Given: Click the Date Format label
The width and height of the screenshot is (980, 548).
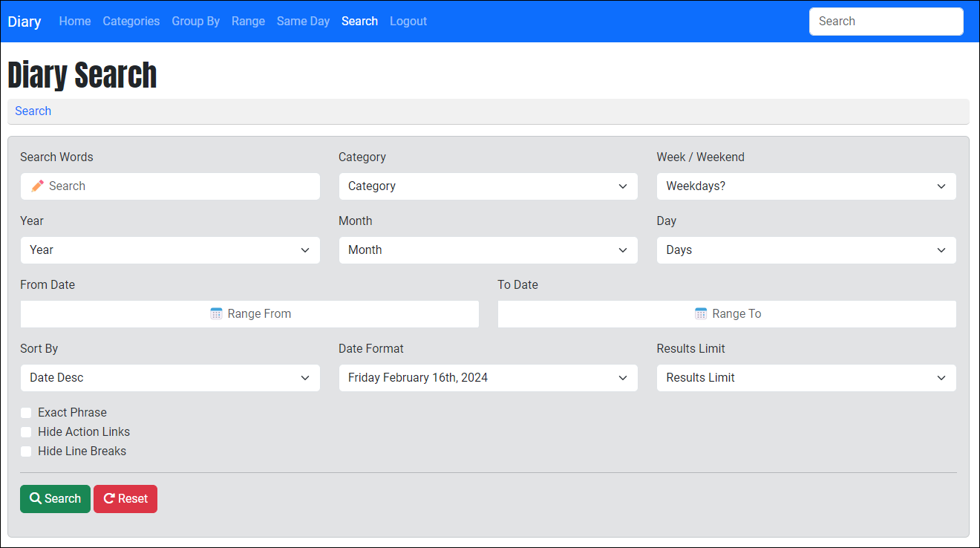Looking at the screenshot, I should (371, 349).
